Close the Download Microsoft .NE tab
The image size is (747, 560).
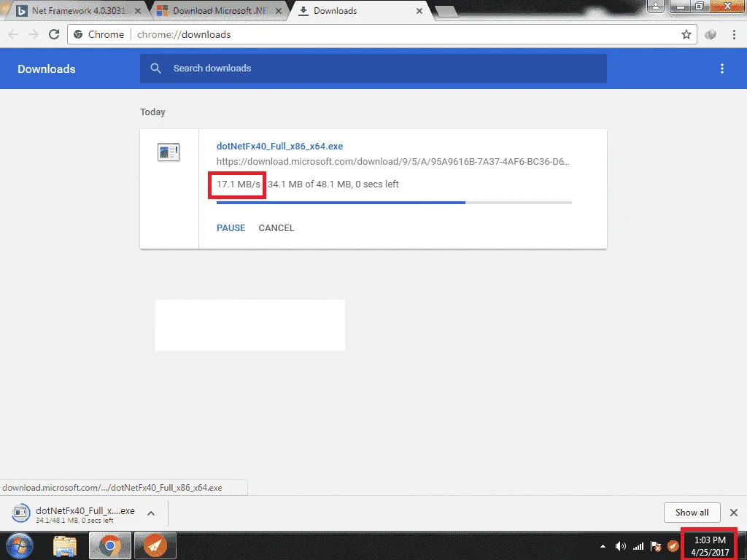point(279,10)
